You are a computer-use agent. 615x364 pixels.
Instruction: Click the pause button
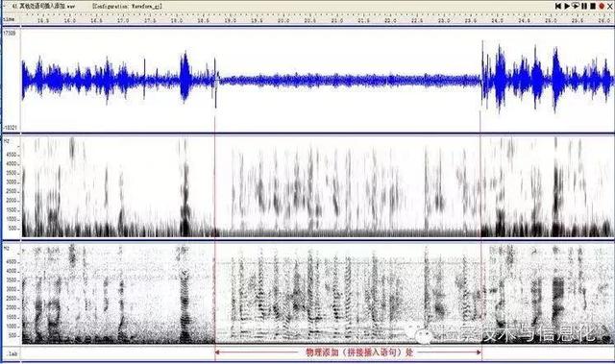coord(584,6)
